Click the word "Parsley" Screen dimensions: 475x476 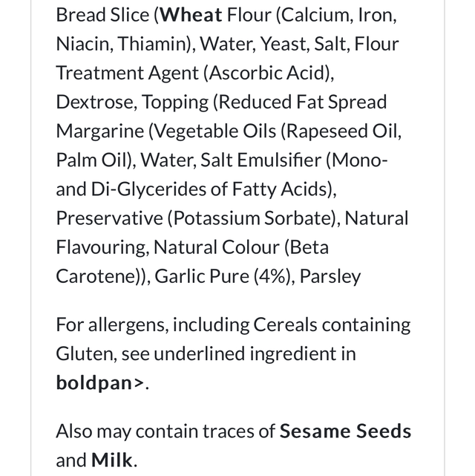tap(331, 276)
